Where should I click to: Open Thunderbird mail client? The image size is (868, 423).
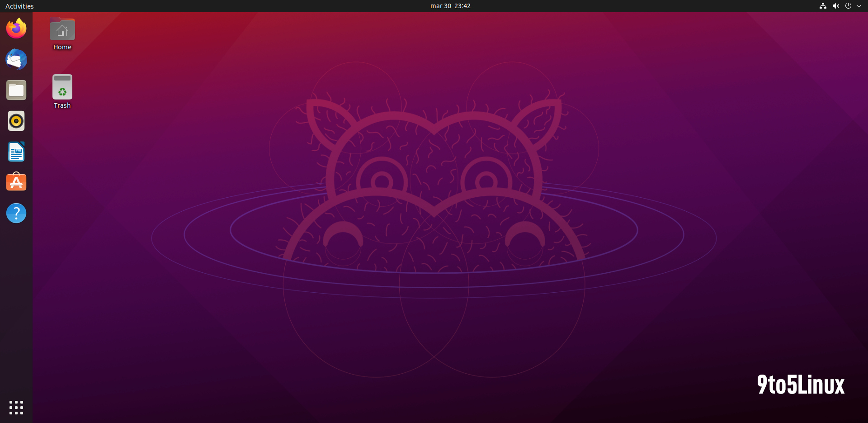16,59
